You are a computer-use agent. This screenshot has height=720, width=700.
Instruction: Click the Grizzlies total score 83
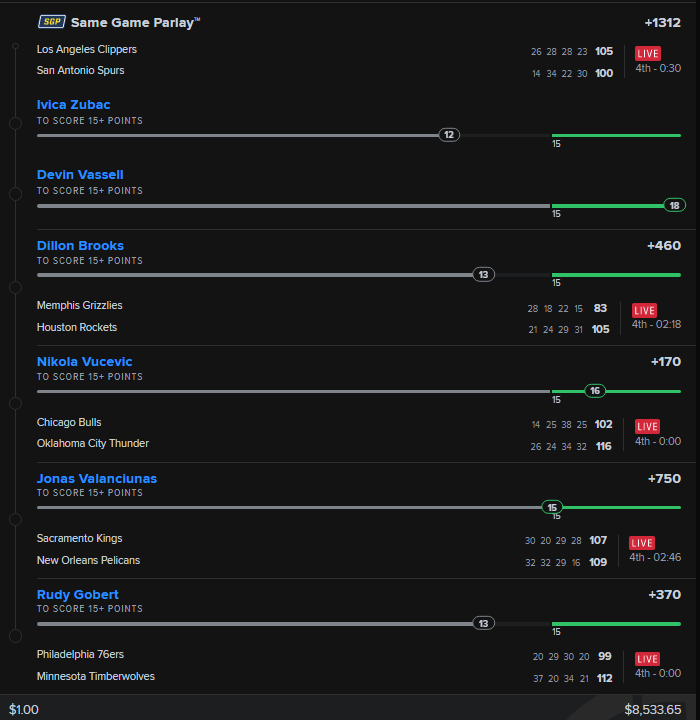[600, 308]
